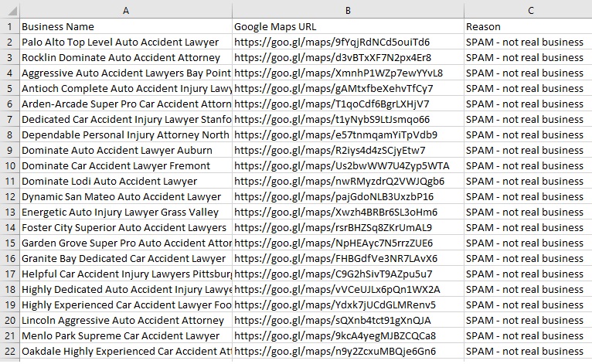Select cell Dominate Car Accident Lawyer Fremont
The image size is (592, 364).
[126, 165]
